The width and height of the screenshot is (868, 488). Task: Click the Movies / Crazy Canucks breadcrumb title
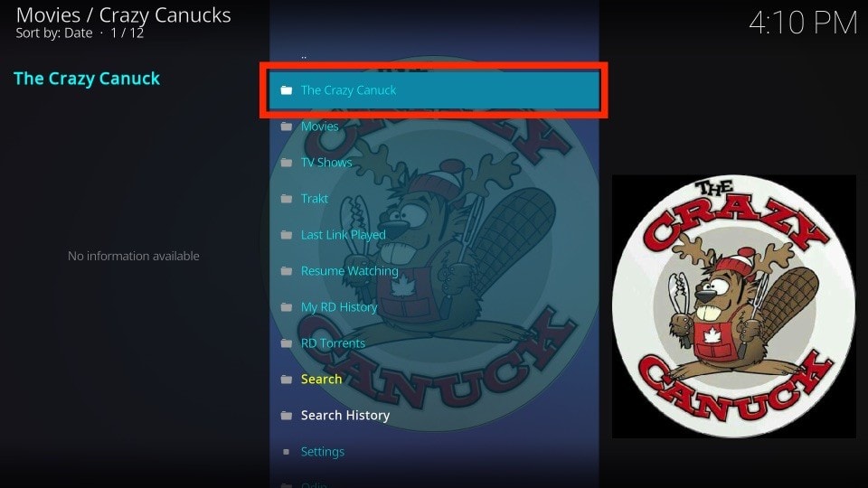click(124, 15)
